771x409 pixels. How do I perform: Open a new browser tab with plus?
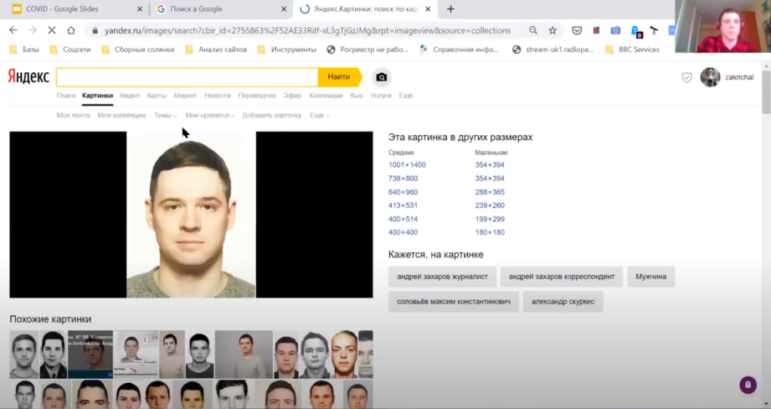pyautogui.click(x=450, y=9)
